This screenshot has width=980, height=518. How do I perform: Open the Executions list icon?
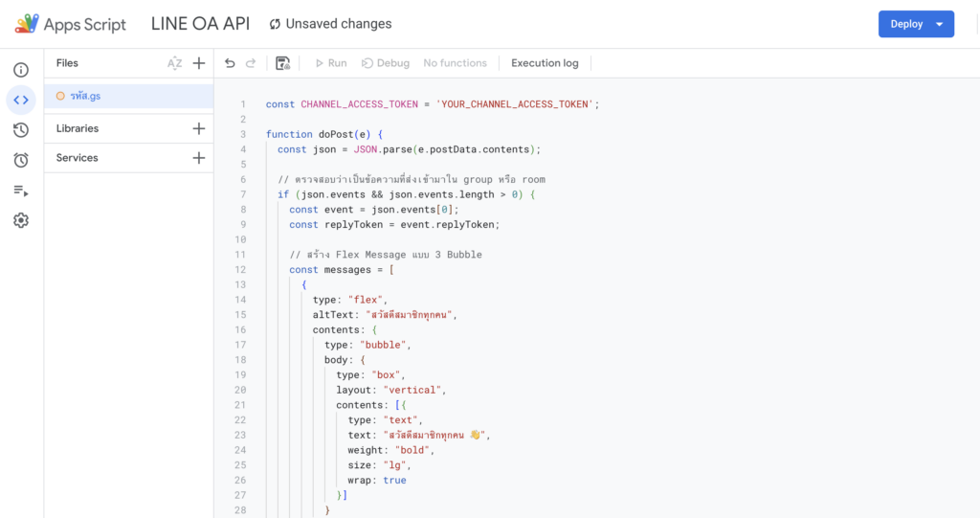tap(21, 191)
